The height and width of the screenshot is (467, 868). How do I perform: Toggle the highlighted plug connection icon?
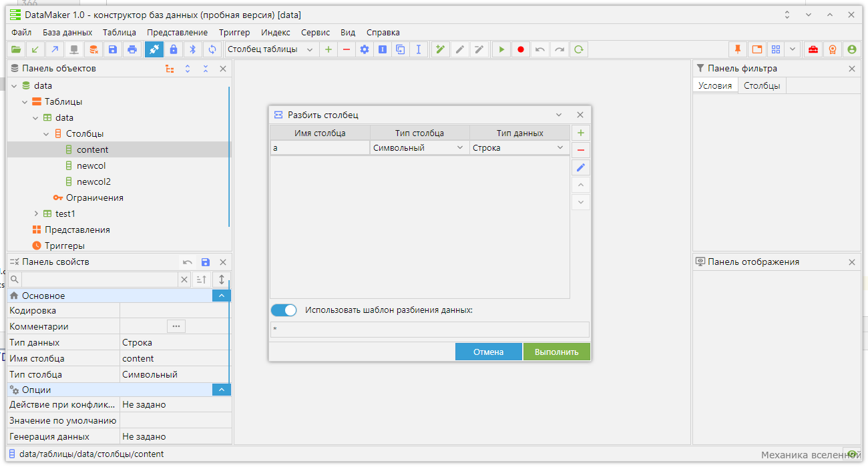pyautogui.click(x=154, y=49)
